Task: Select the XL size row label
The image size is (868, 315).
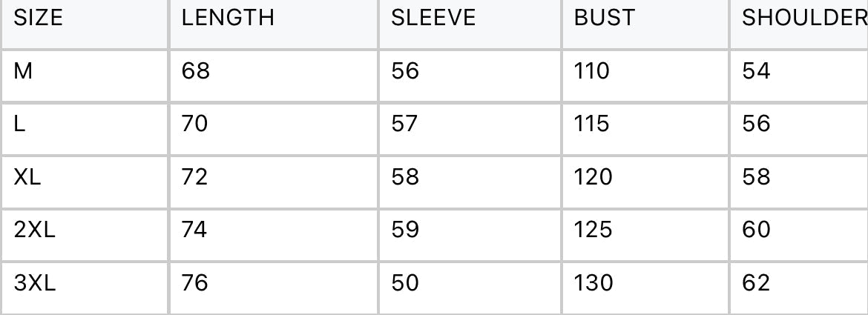Action: [27, 177]
